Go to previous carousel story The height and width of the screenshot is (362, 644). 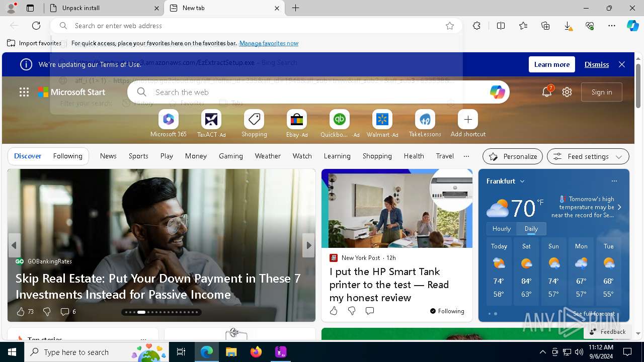coord(14,245)
